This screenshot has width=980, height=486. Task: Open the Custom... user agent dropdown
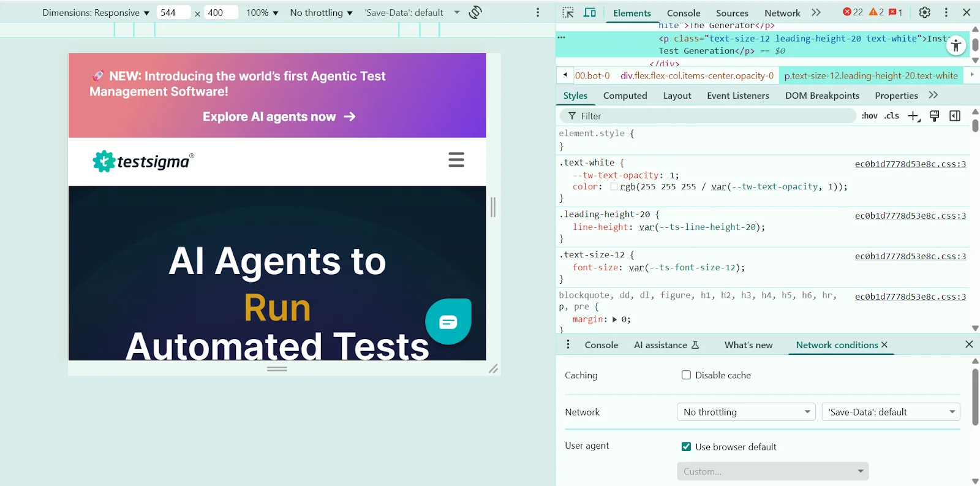pyautogui.click(x=772, y=471)
